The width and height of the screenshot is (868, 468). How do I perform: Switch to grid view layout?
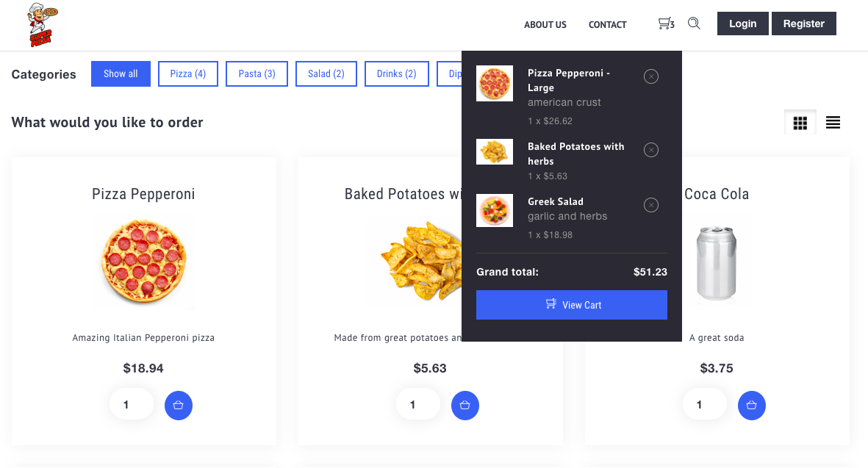pyautogui.click(x=800, y=123)
